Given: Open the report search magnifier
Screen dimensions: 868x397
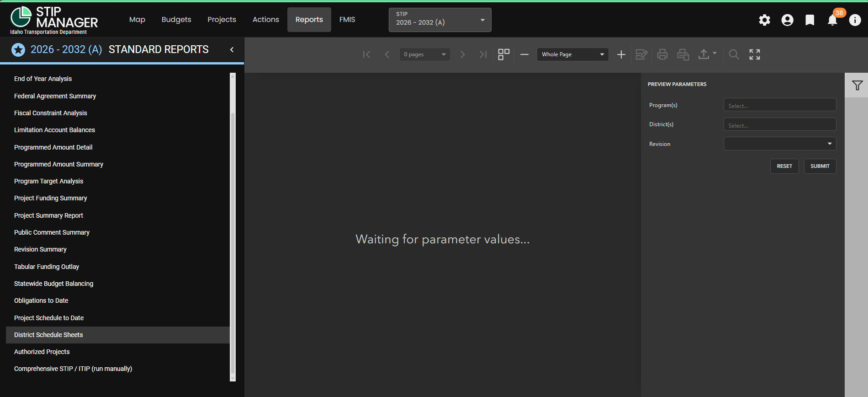Looking at the screenshot, I should coord(734,54).
